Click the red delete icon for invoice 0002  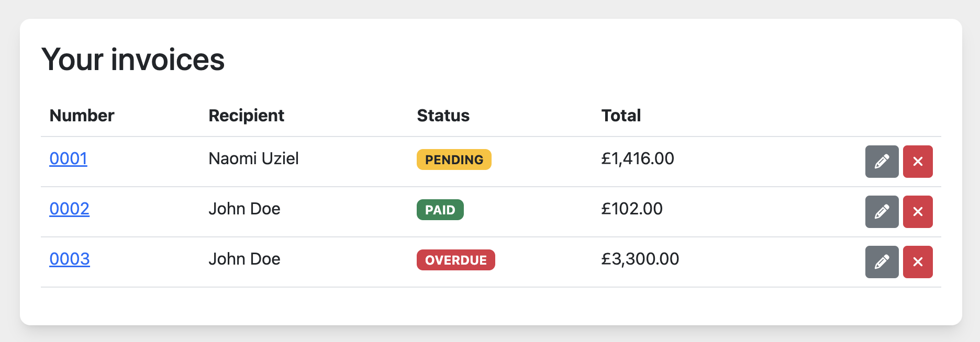[x=918, y=212]
